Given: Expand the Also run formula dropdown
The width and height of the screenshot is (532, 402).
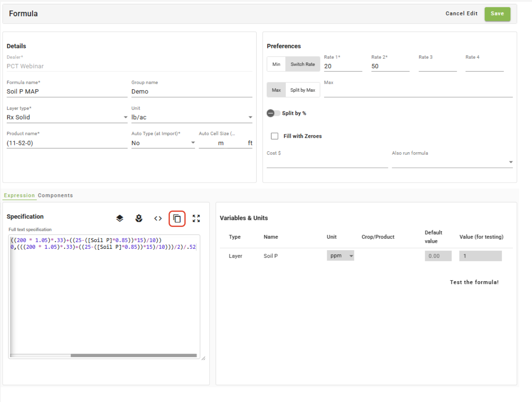Looking at the screenshot, I should click(452, 162).
